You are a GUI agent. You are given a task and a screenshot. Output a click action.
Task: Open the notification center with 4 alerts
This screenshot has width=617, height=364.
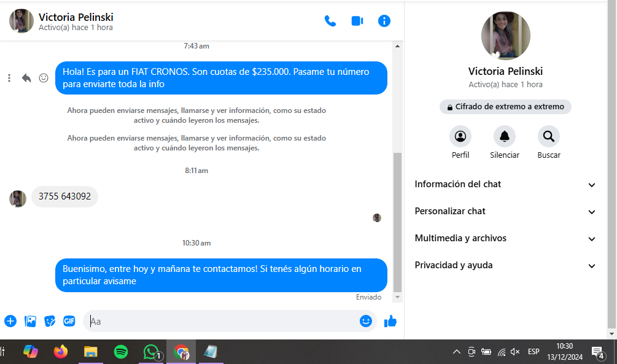tap(598, 352)
